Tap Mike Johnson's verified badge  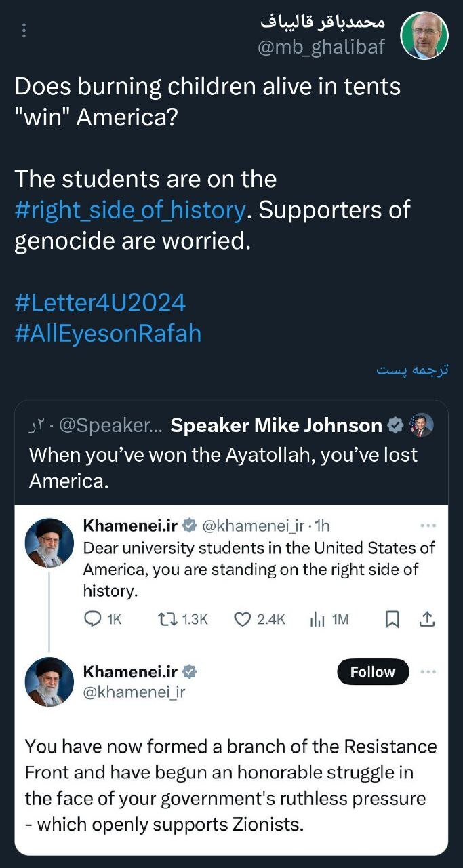[395, 426]
